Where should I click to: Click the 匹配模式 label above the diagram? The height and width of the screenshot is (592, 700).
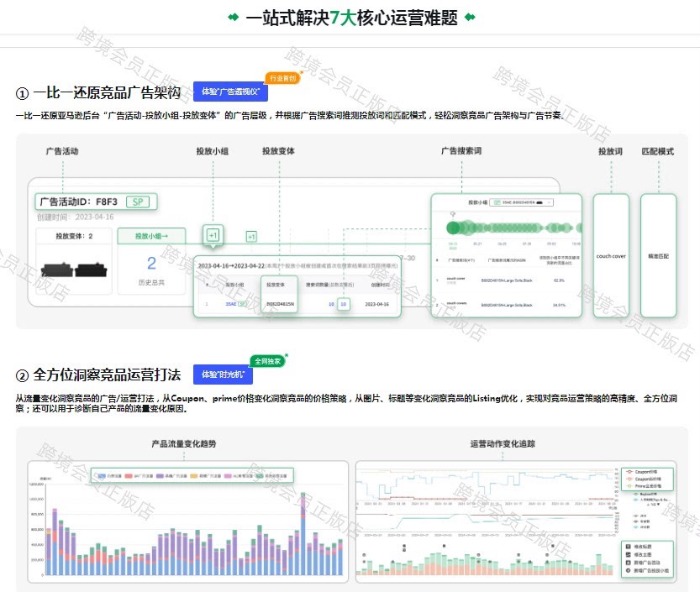coord(658,151)
